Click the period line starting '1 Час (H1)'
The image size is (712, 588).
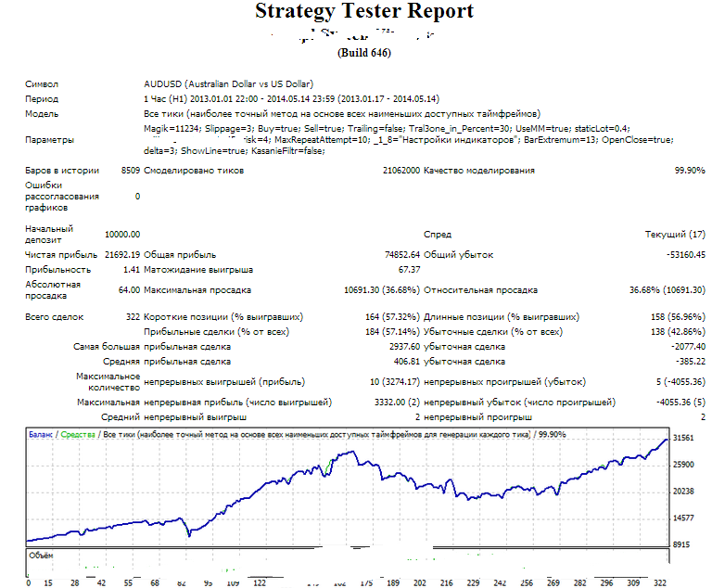point(291,98)
